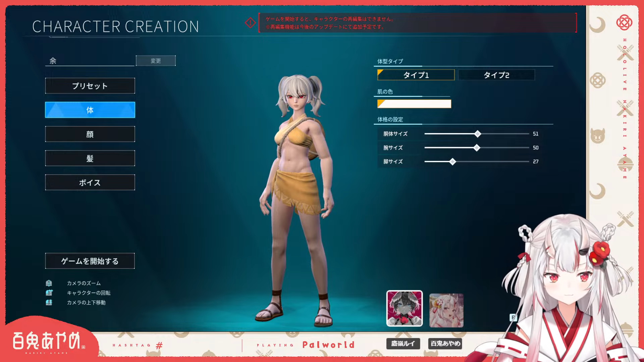Open the プリセット preset section
The width and height of the screenshot is (644, 362).
90,86
